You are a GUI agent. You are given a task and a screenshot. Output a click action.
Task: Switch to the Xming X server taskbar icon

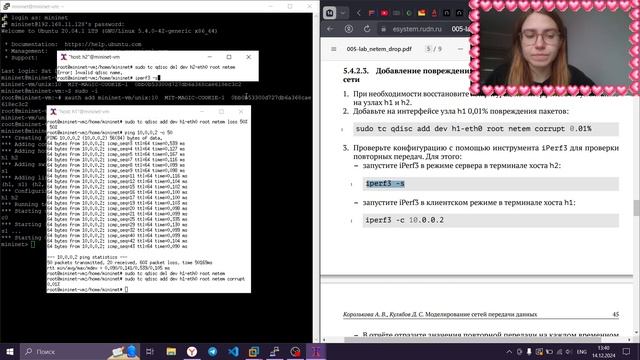(x=316, y=351)
